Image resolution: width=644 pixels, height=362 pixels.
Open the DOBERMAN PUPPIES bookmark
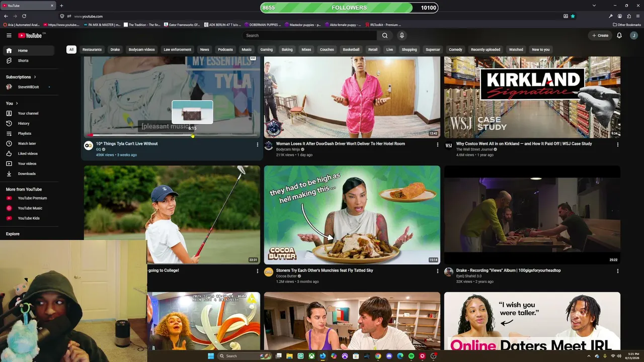pos(262,25)
